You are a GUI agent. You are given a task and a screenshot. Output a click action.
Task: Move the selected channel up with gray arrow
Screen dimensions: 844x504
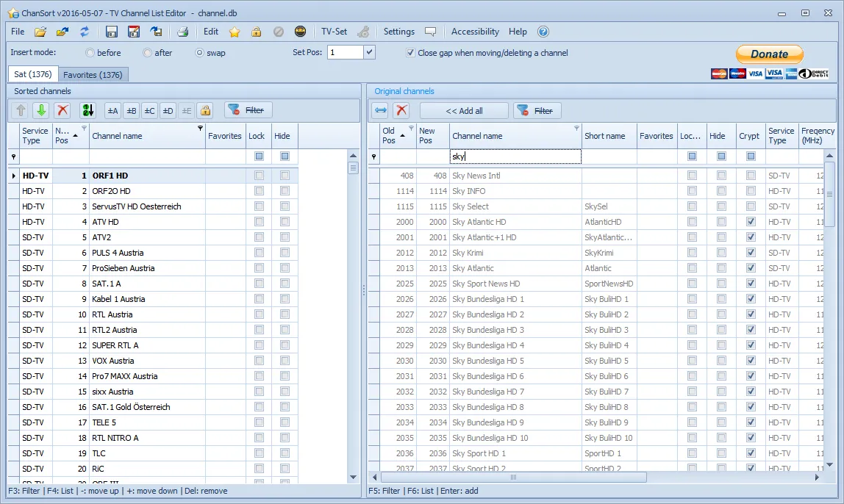coord(21,110)
